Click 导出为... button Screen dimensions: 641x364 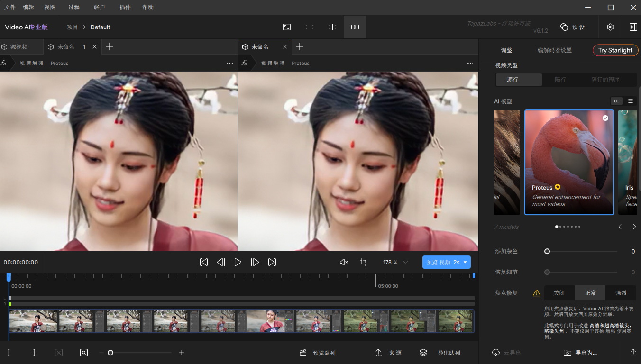click(580, 353)
